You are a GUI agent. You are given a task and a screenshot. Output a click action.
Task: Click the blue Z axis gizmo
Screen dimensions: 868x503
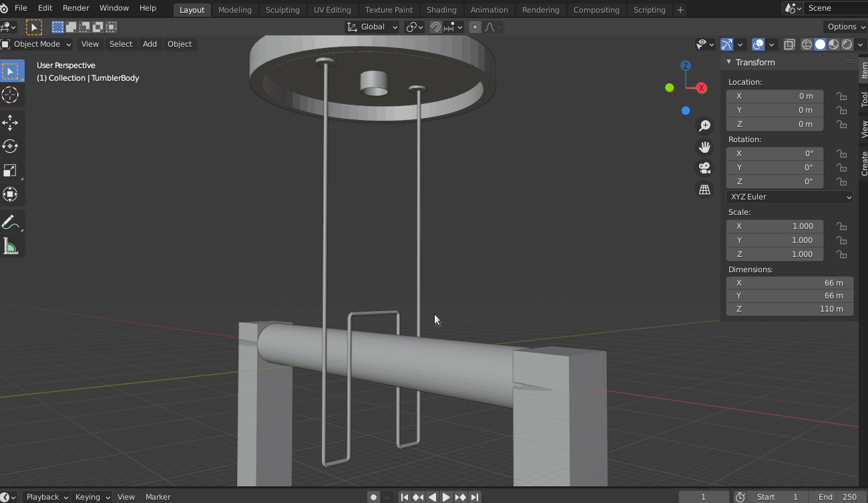(x=686, y=65)
